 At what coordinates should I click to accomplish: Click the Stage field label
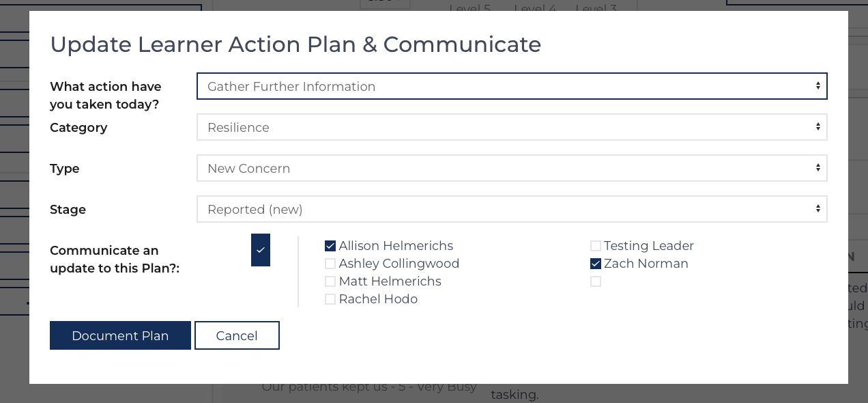click(68, 210)
